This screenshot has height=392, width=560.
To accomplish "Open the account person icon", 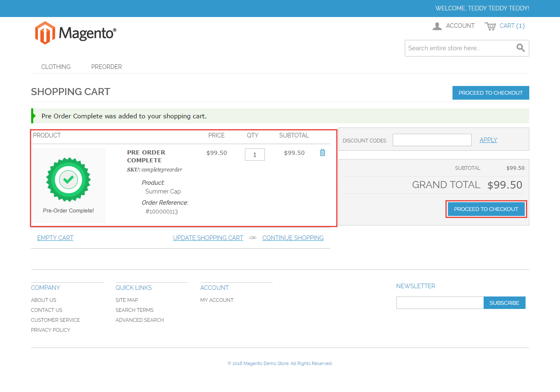I will (x=437, y=26).
